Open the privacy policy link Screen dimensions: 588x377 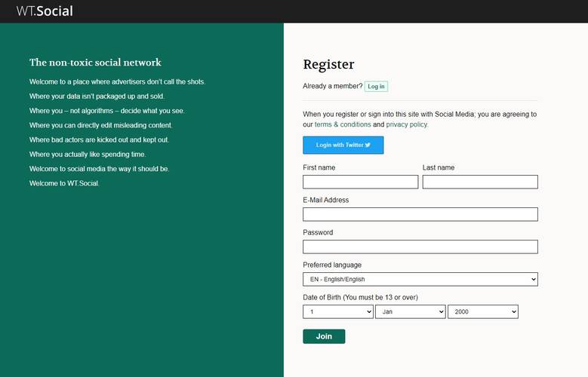[407, 124]
